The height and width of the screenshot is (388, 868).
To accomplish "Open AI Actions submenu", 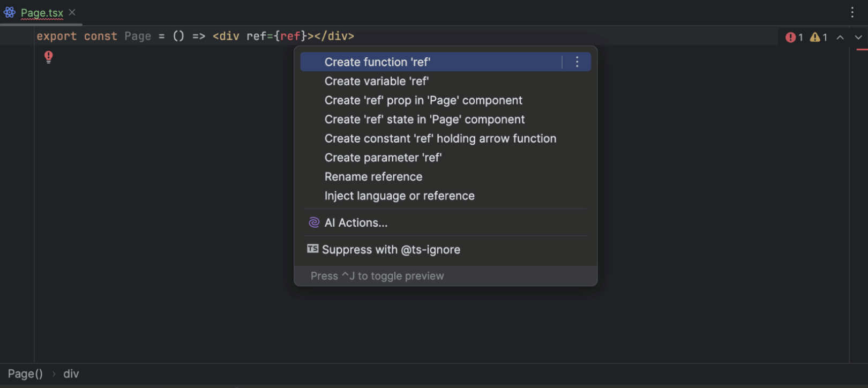I will coord(356,223).
